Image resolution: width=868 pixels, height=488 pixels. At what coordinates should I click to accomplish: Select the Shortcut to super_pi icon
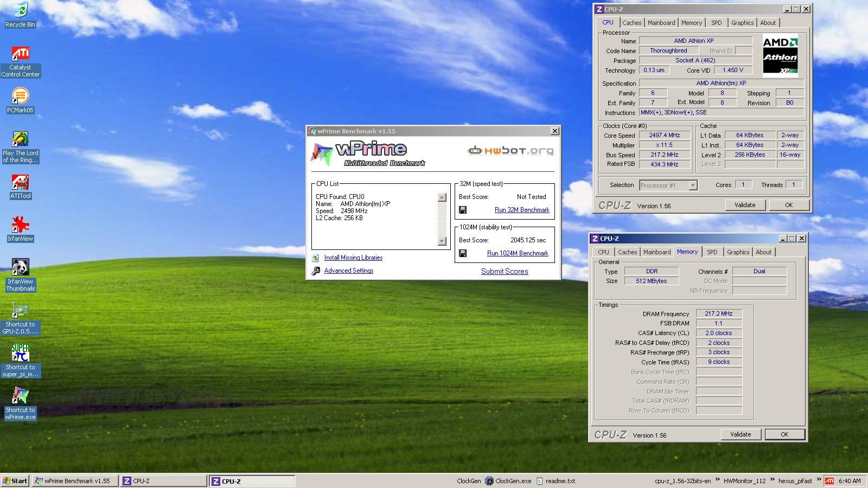(x=20, y=361)
